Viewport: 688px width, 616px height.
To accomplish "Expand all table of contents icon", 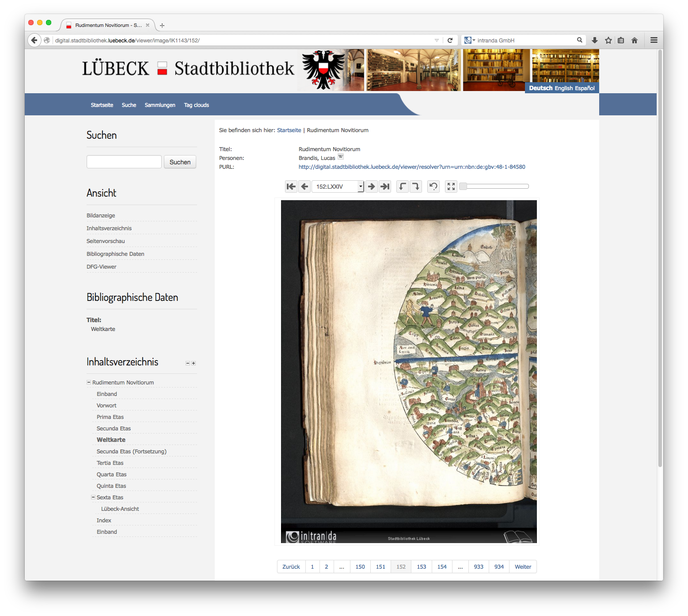I will (194, 363).
